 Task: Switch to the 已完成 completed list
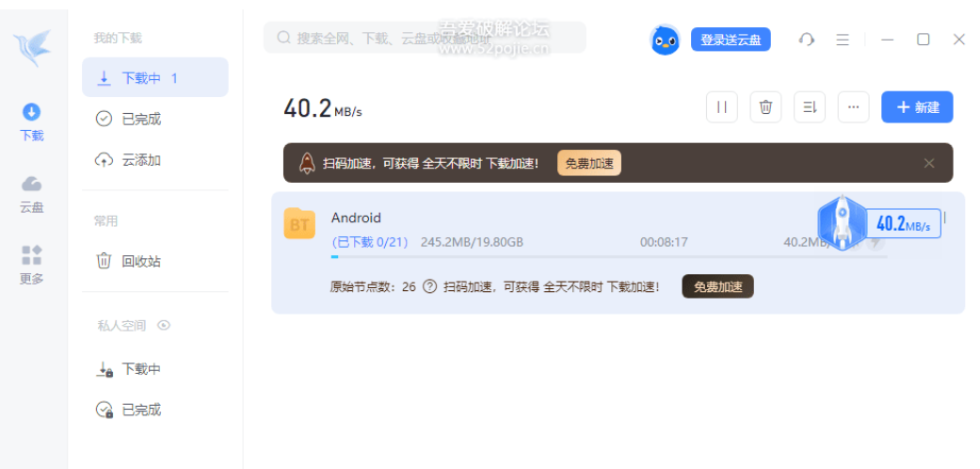pos(141,119)
